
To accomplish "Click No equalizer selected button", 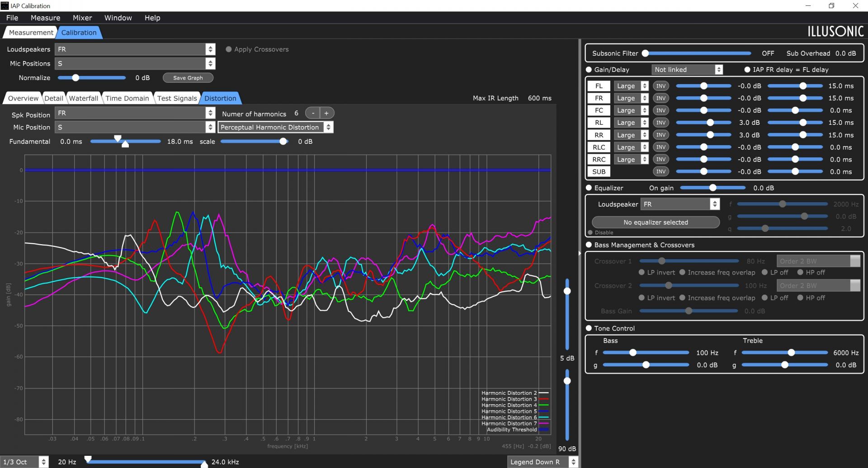I will [656, 222].
